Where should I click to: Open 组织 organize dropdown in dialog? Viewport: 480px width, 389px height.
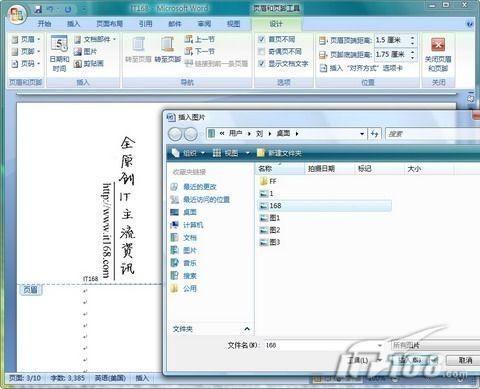click(188, 153)
